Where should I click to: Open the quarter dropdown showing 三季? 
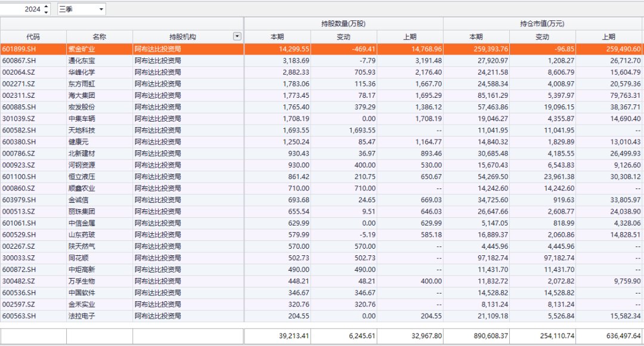pyautogui.click(x=81, y=9)
